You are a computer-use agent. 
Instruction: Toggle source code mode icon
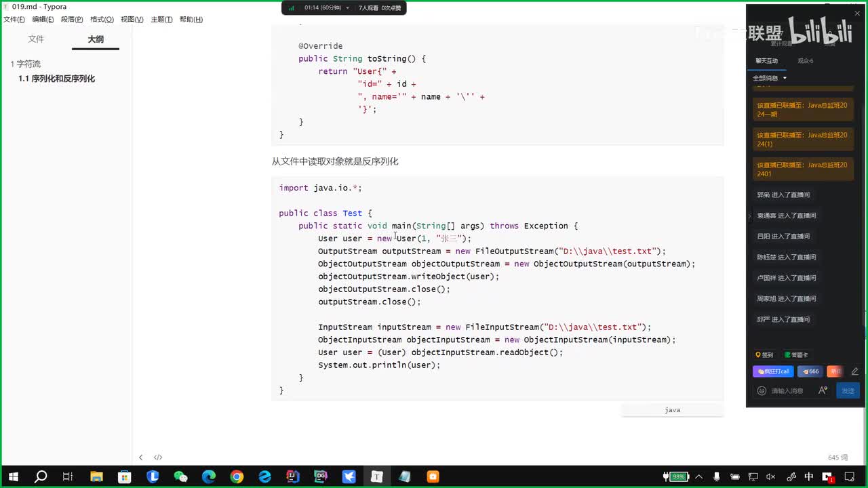(x=158, y=457)
